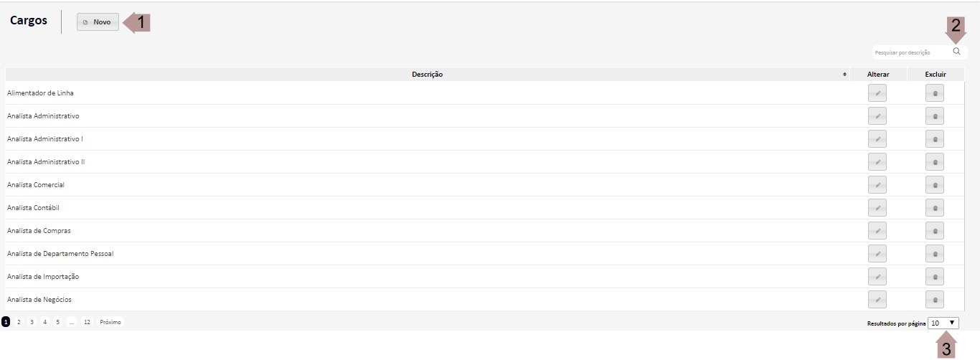Delete the Alimentador de Linha row
This screenshot has height=360, width=980.
click(934, 93)
